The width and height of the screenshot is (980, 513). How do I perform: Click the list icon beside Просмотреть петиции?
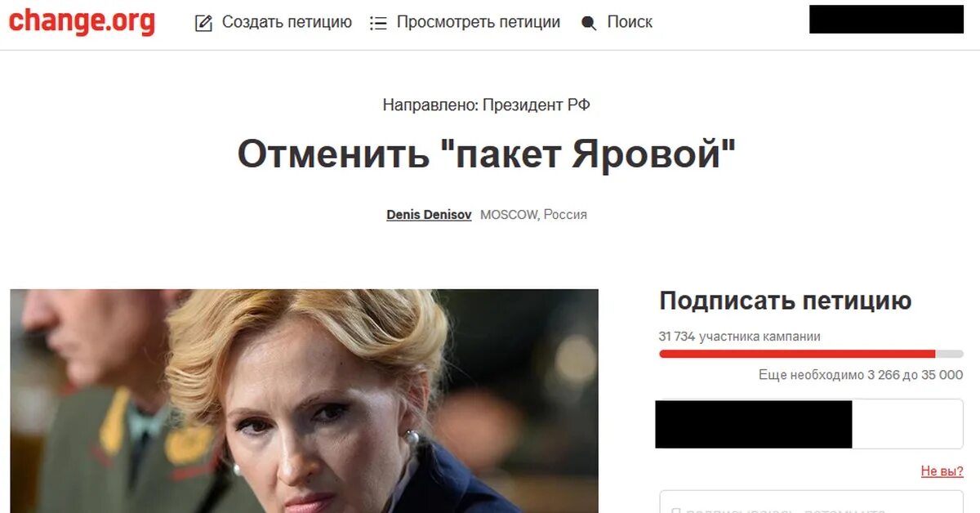click(378, 23)
